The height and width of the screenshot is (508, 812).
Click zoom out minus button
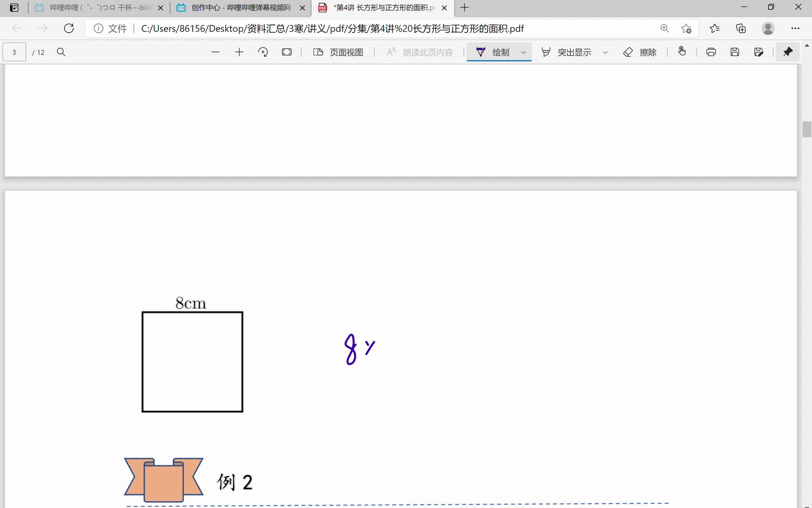215,52
